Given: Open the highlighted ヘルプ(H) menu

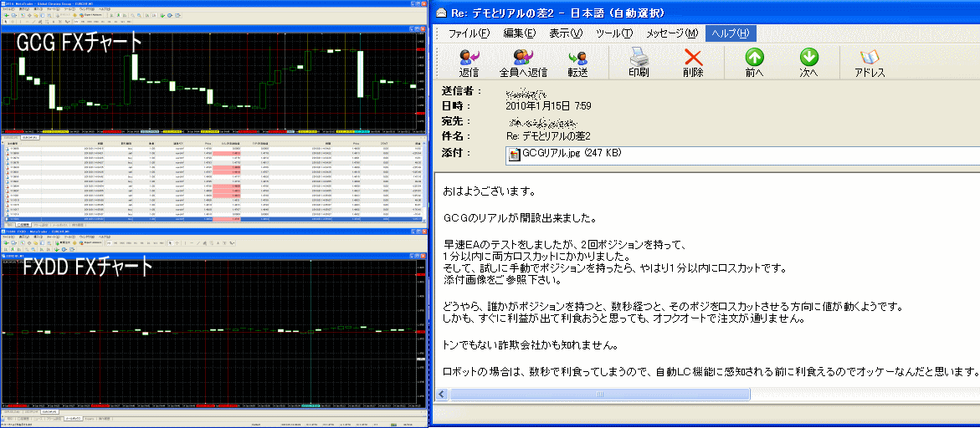Looking at the screenshot, I should pos(731,33).
